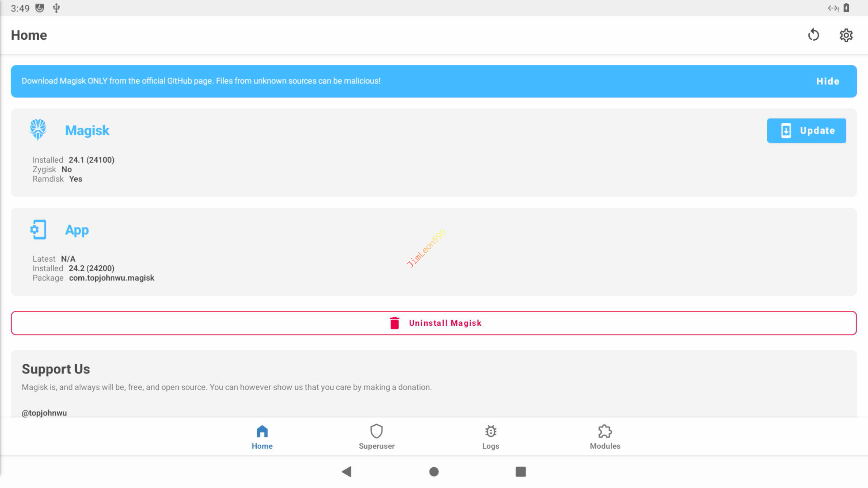Viewport: 868px width, 488px height.
Task: Hide the GitHub download warning banner
Action: (828, 81)
